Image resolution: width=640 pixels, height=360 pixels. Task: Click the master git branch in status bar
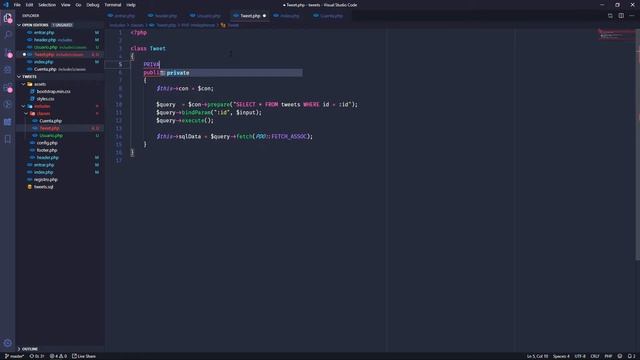(14, 356)
